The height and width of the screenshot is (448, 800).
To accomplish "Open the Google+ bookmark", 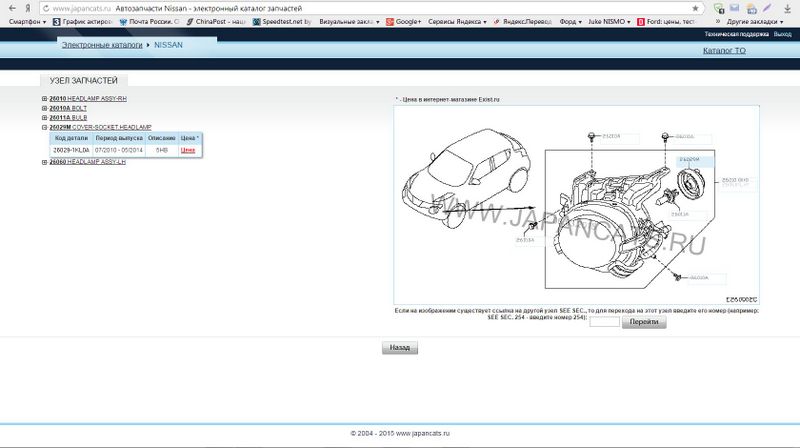I will (x=404, y=21).
